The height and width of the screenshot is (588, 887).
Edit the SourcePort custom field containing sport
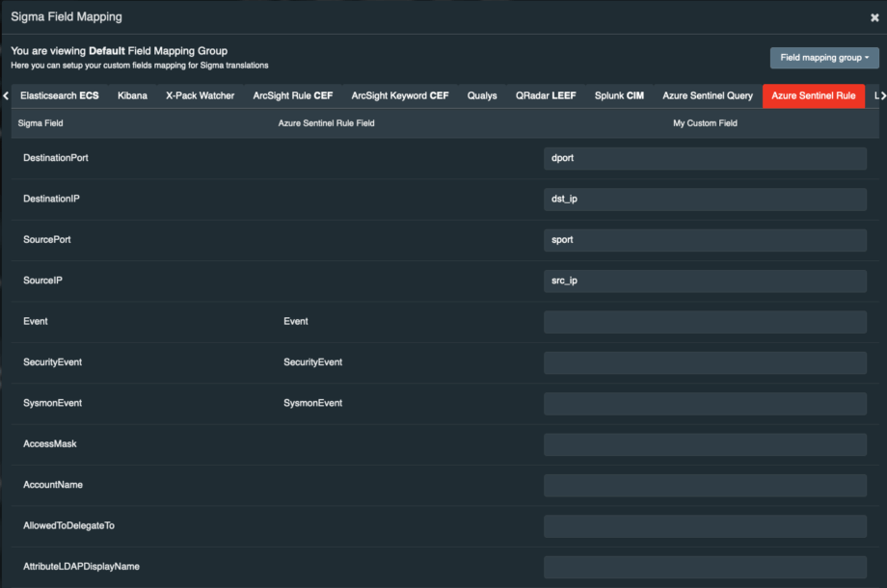coord(705,240)
